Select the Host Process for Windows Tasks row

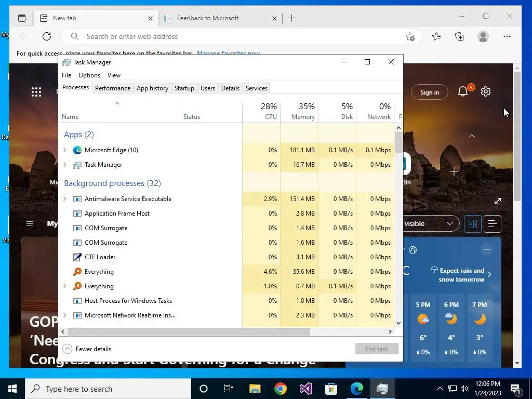[227, 301]
